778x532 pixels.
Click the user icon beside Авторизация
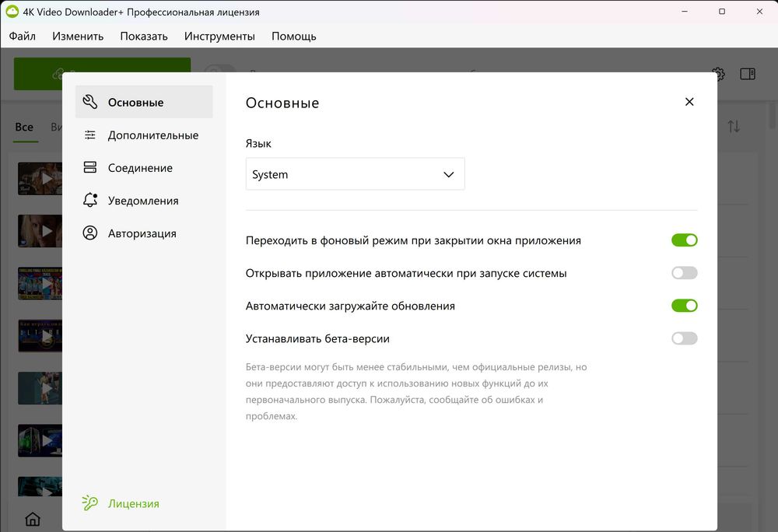tap(89, 233)
